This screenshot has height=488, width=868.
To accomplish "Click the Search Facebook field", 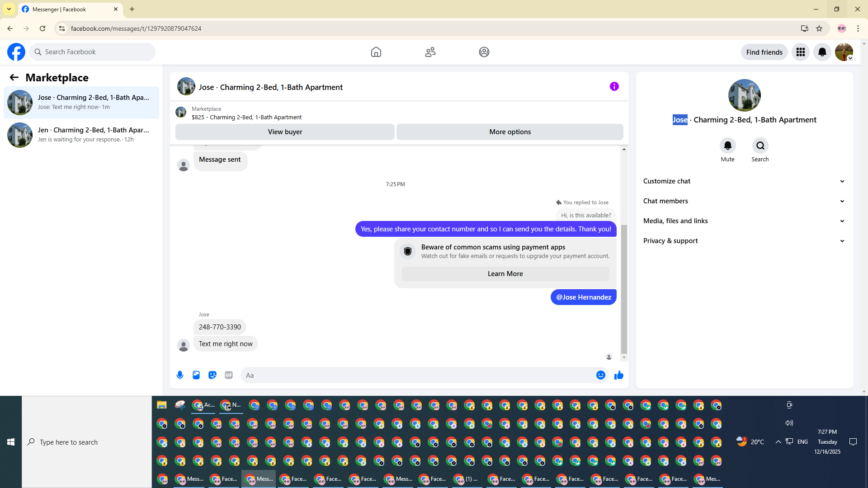I will click(x=92, y=52).
